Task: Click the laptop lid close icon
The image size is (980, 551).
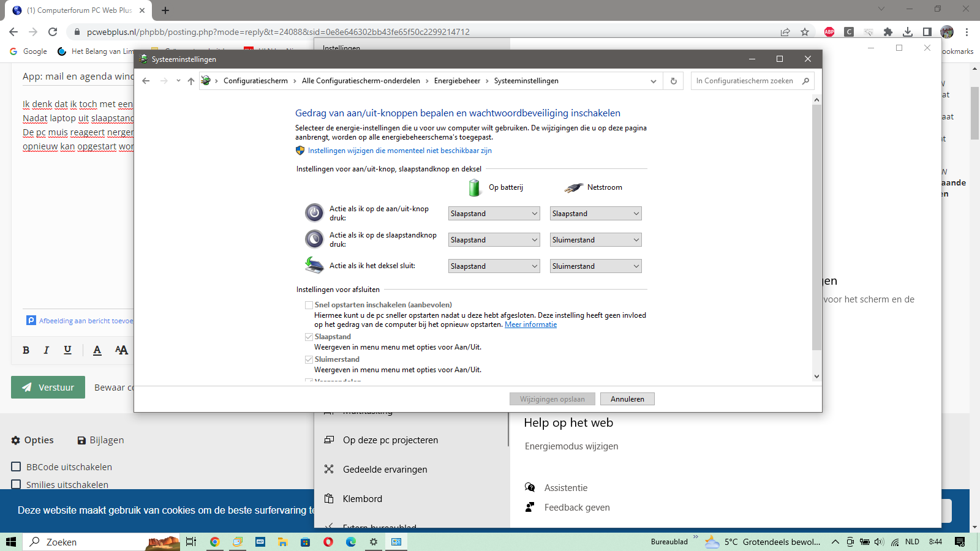Action: click(x=314, y=265)
